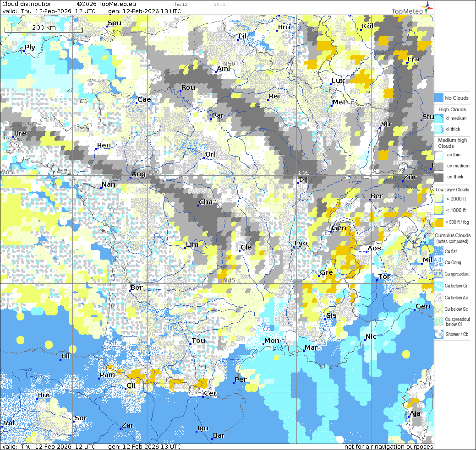Click the < 1000 ft yellow swatch
Screen dimensions: 476x450
(439, 211)
